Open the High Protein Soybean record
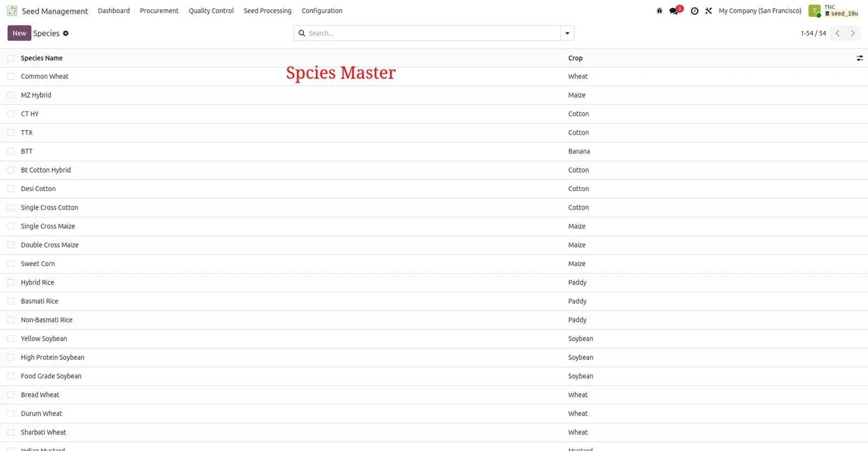 coord(53,358)
